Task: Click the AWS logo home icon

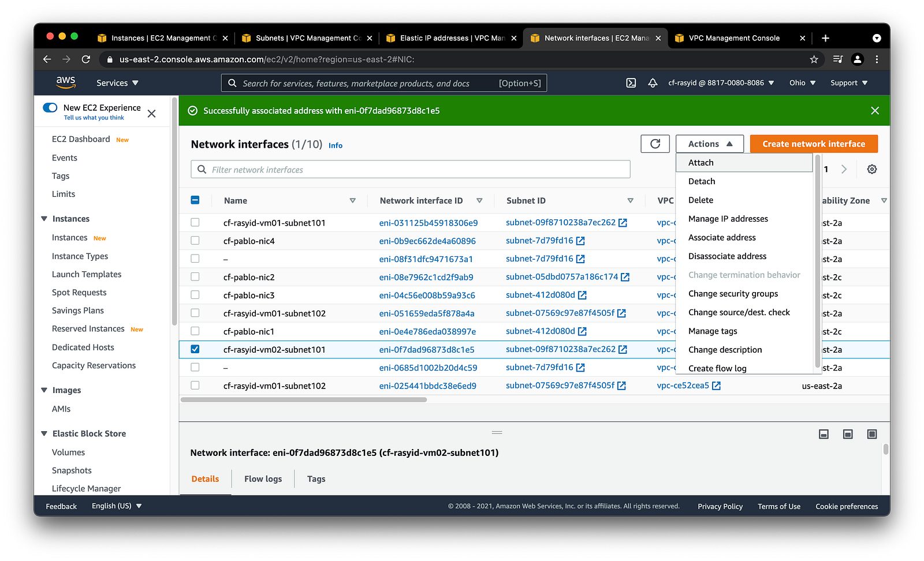Action: pyautogui.click(x=66, y=83)
